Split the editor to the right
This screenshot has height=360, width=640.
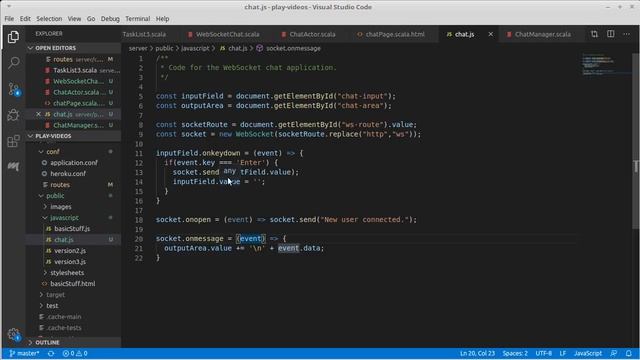point(611,34)
